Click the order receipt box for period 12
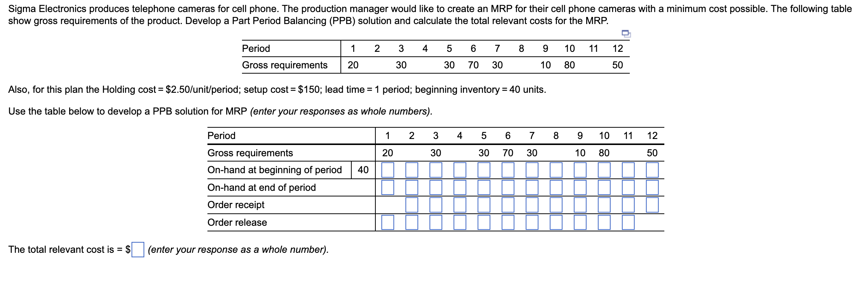Image resolution: width=868 pixels, height=299 pixels. 652,205
